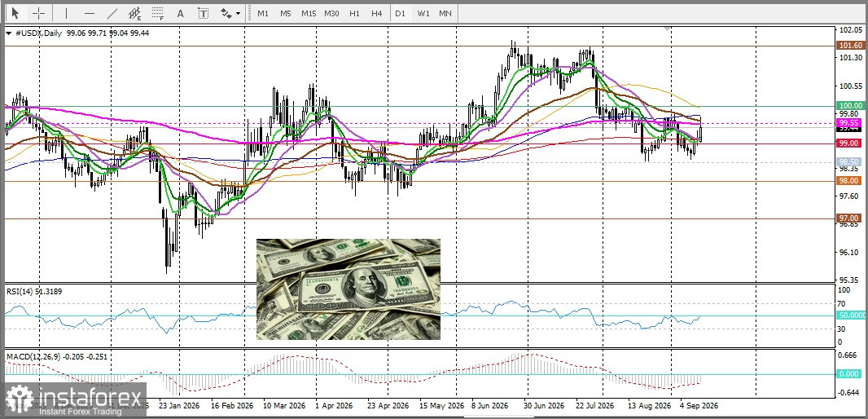The width and height of the screenshot is (868, 419).
Task: Switch chart to MN monthly timeframe
Action: 445,13
